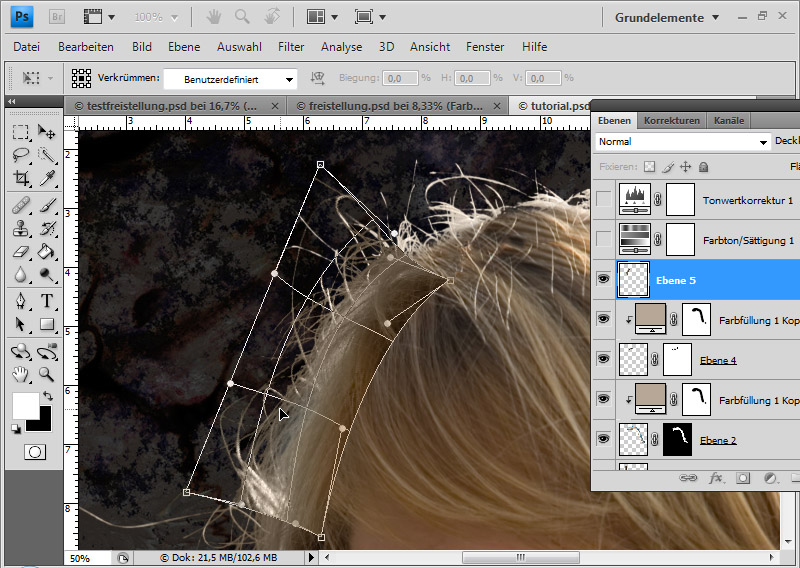Click the layer style fx icon
This screenshot has height=568, width=800.
point(716,479)
